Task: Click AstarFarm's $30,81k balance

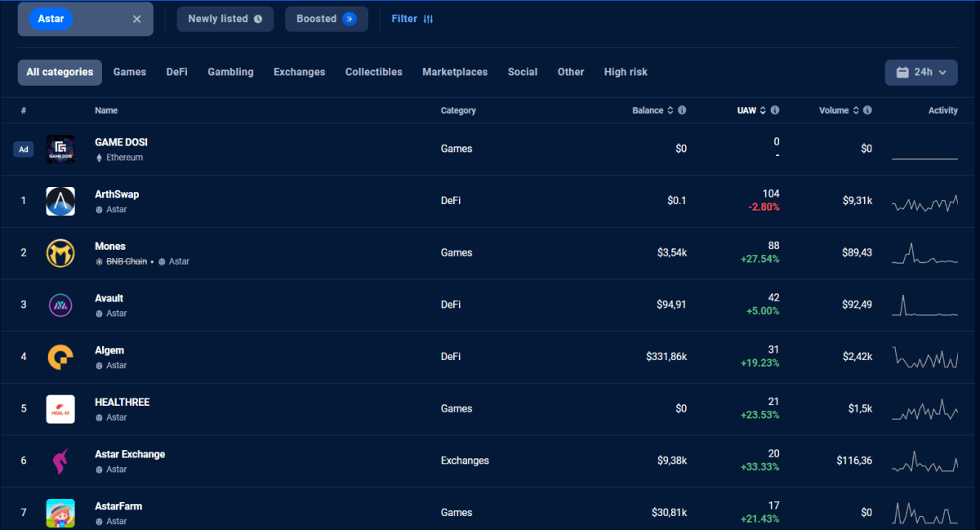Action: click(x=670, y=513)
